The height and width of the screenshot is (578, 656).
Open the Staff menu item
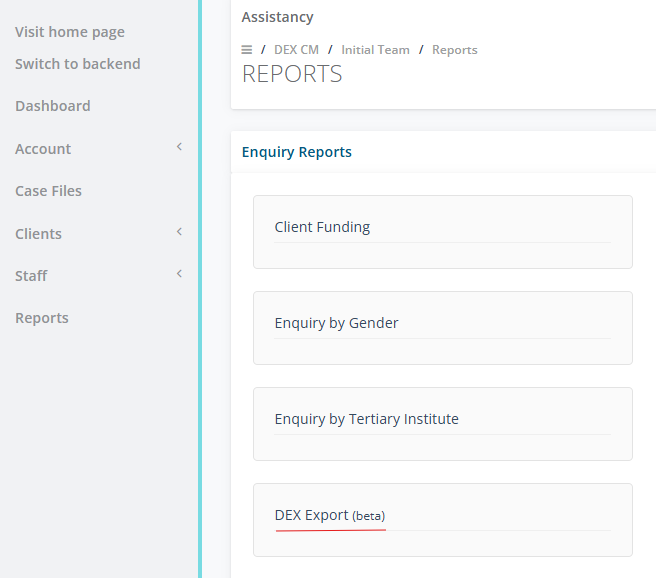click(31, 276)
